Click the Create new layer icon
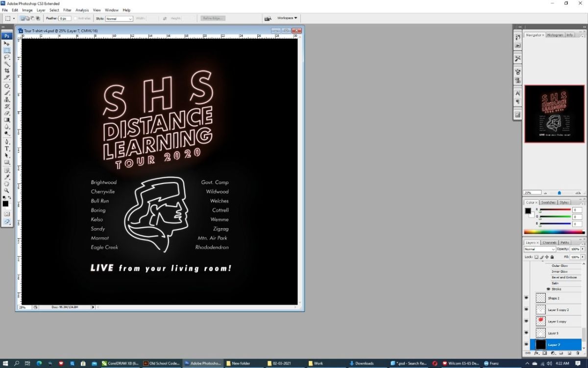Image resolution: width=588 pixels, height=368 pixels. tap(570, 353)
